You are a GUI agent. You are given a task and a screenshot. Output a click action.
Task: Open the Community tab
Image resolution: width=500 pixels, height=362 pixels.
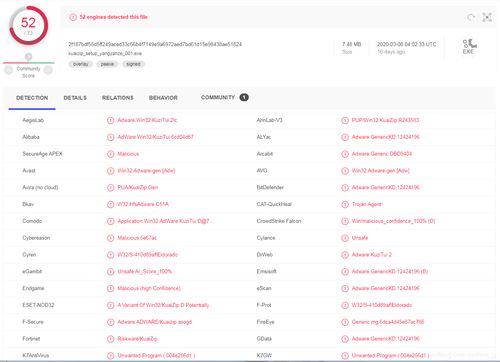coord(218,97)
